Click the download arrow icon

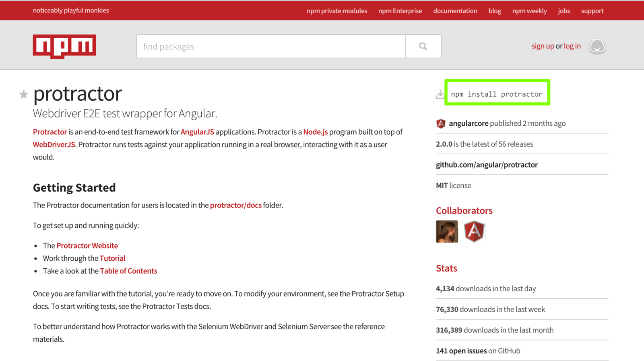(440, 94)
